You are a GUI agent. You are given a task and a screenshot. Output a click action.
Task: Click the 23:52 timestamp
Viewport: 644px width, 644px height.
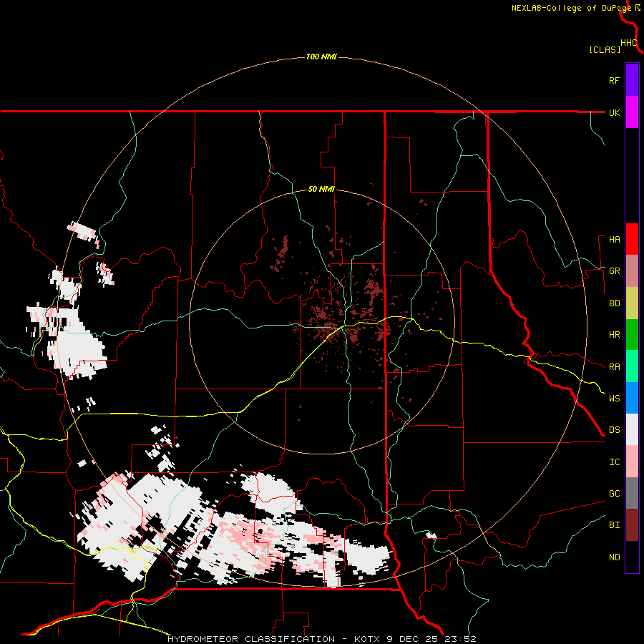point(460,639)
